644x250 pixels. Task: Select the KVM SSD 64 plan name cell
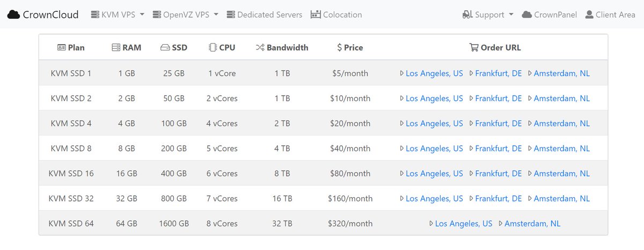[71, 223]
